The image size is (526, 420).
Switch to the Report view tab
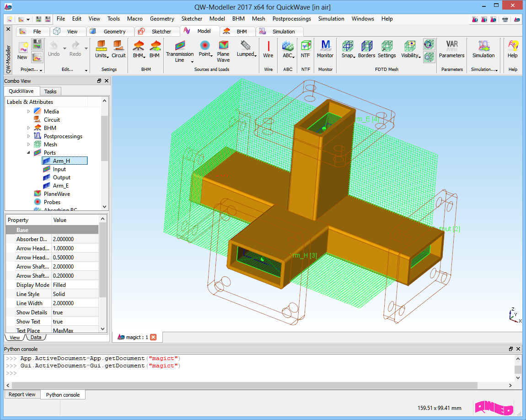[22, 394]
